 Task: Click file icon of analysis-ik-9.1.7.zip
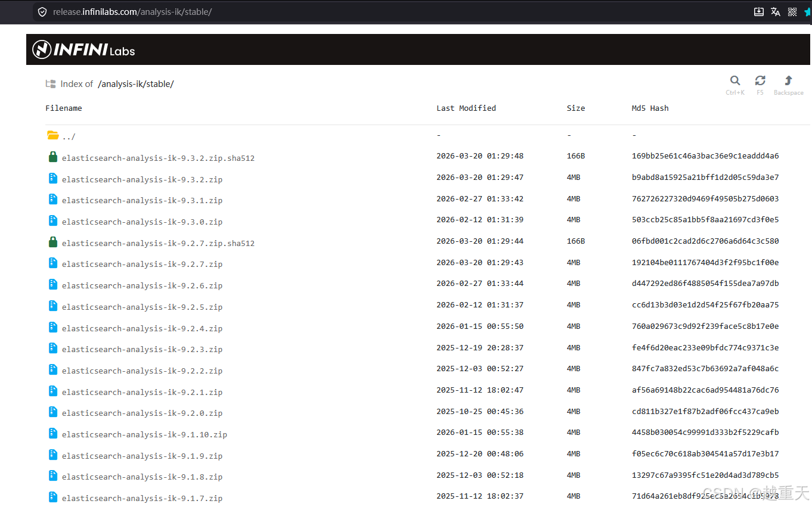click(x=53, y=497)
